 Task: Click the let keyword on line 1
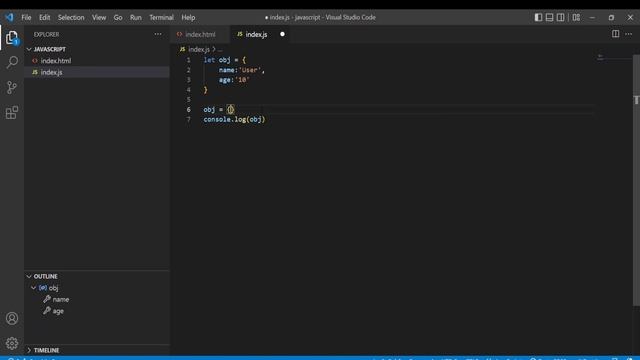[209, 60]
